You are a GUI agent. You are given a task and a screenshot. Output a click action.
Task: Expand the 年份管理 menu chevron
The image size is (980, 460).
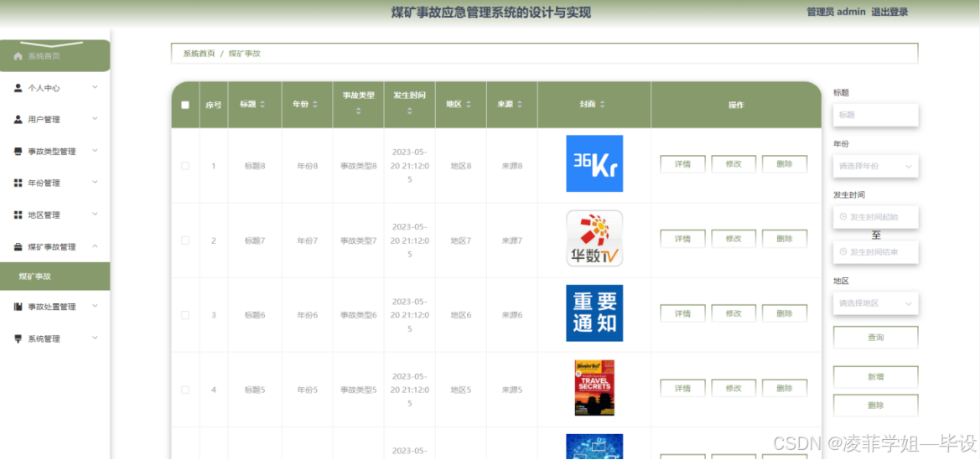(95, 182)
